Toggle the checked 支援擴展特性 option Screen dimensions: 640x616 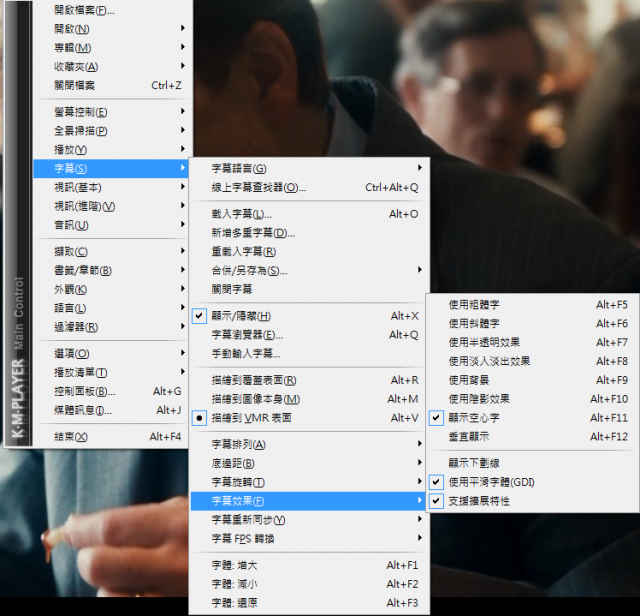[x=533, y=501]
